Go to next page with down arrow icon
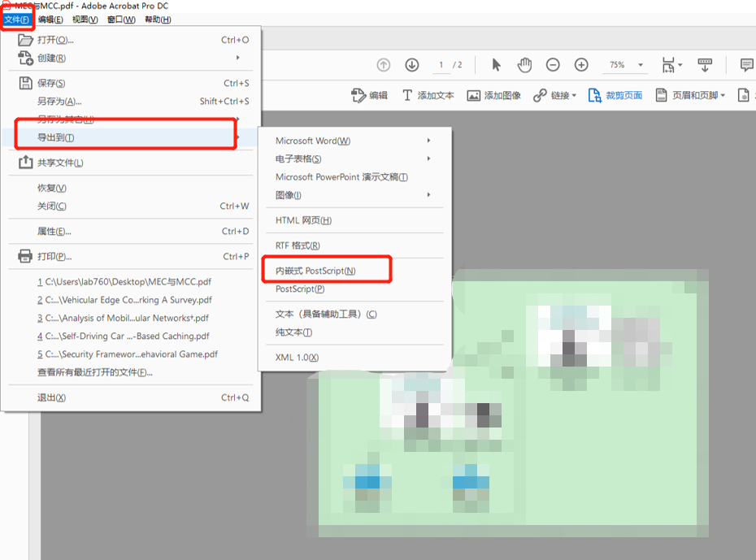This screenshot has width=756, height=560. tap(412, 64)
